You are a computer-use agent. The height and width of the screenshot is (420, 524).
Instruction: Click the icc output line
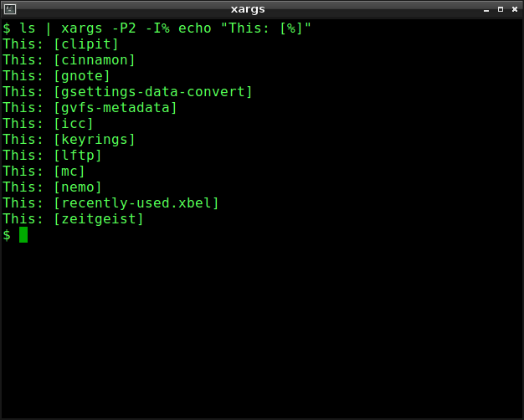pos(48,124)
